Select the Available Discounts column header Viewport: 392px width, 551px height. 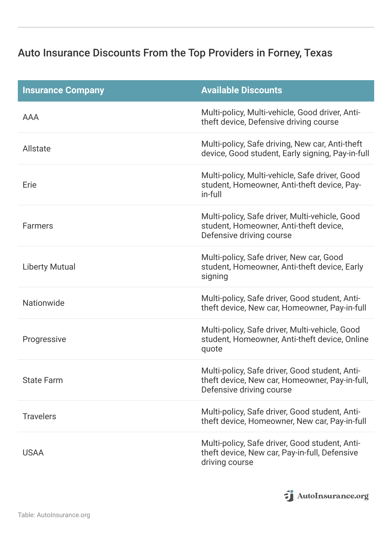pos(242,90)
